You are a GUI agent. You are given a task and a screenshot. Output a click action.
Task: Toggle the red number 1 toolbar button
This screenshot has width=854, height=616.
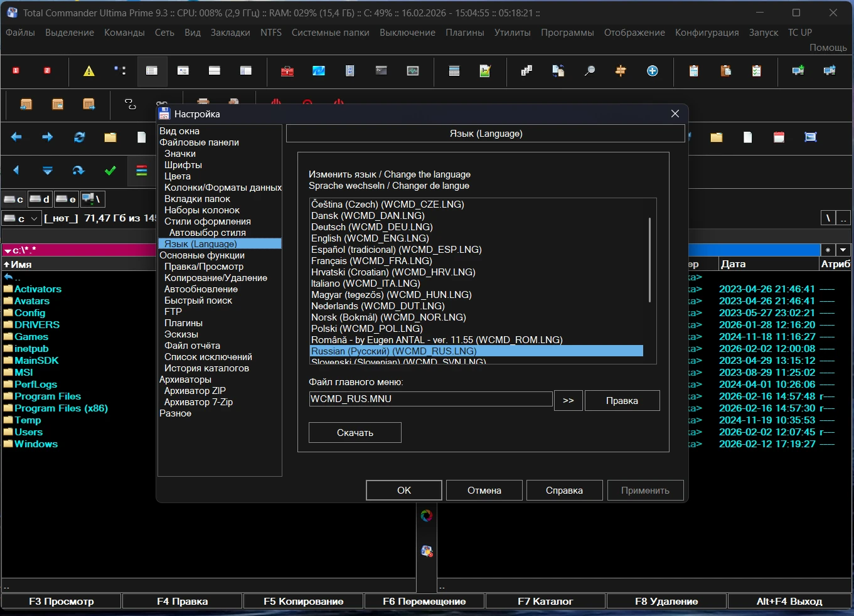pos(16,71)
